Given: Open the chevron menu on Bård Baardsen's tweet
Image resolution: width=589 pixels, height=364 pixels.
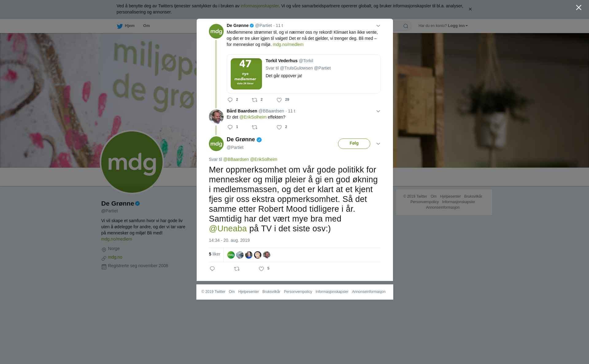Looking at the screenshot, I should point(378,111).
